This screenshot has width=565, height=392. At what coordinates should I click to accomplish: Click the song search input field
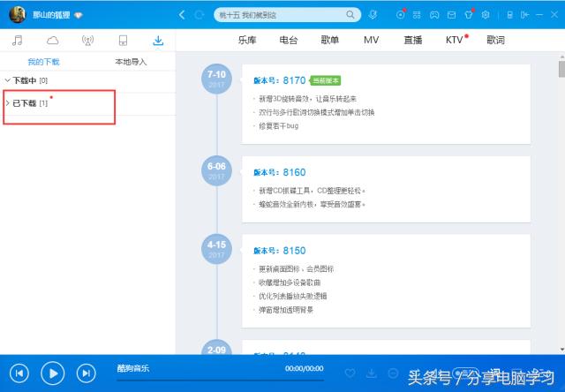(281, 15)
